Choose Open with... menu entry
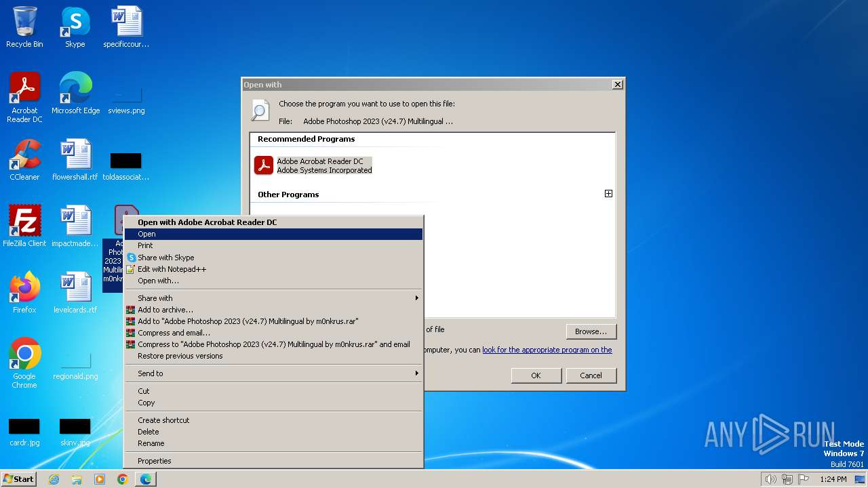The width and height of the screenshot is (868, 488). click(273, 281)
